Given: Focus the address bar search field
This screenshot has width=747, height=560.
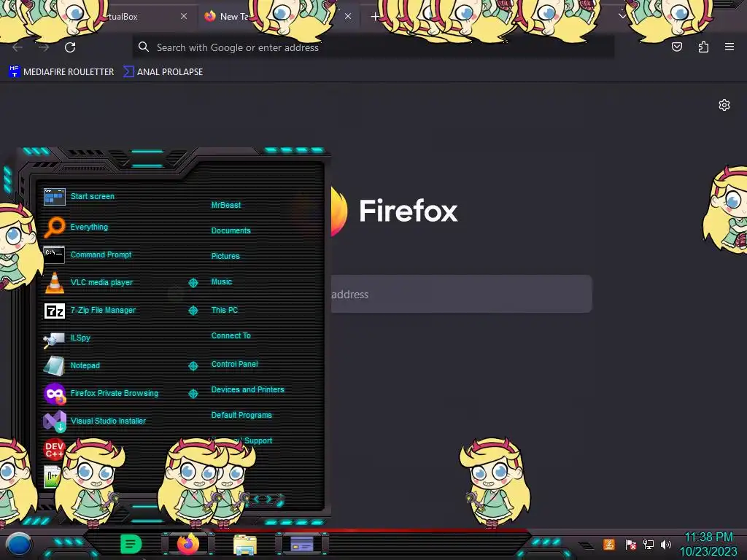Looking at the screenshot, I should click(373, 47).
